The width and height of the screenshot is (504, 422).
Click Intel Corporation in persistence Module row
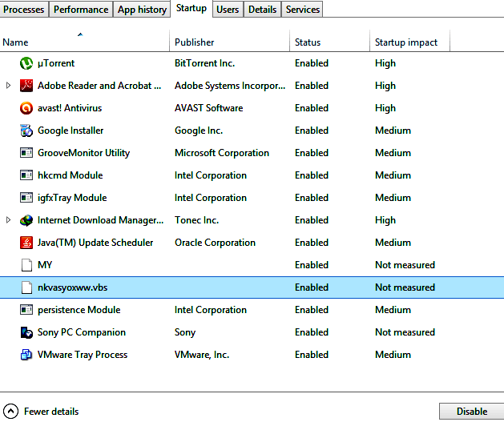pyautogui.click(x=211, y=310)
